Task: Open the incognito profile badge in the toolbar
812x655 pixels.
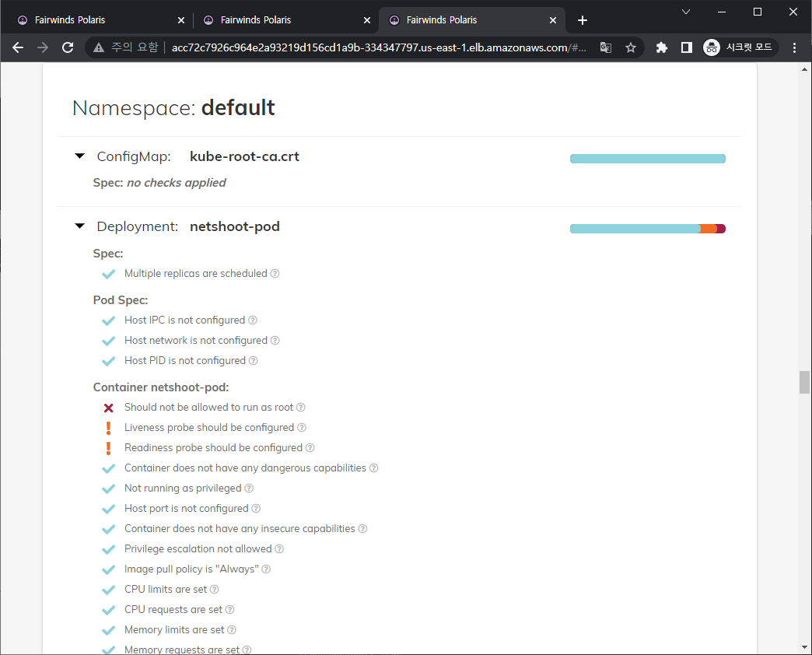Action: 710,47
